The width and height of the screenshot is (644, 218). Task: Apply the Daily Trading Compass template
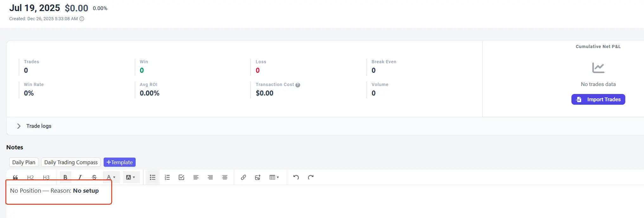(71, 162)
